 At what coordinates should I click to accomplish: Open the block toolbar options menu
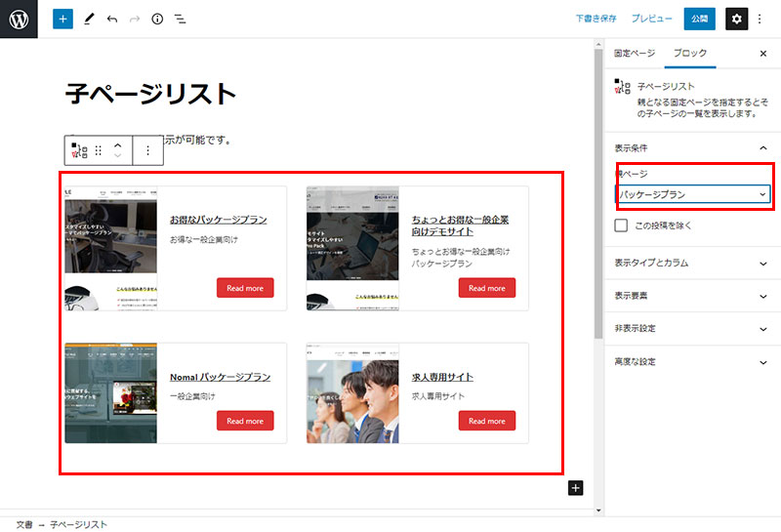click(148, 150)
